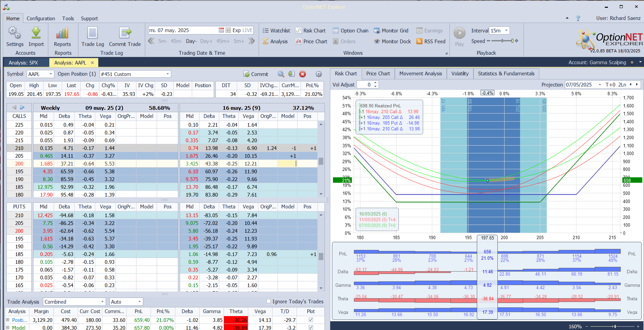Move projection date back with left arrow
The image size is (644, 330).
click(x=630, y=84)
